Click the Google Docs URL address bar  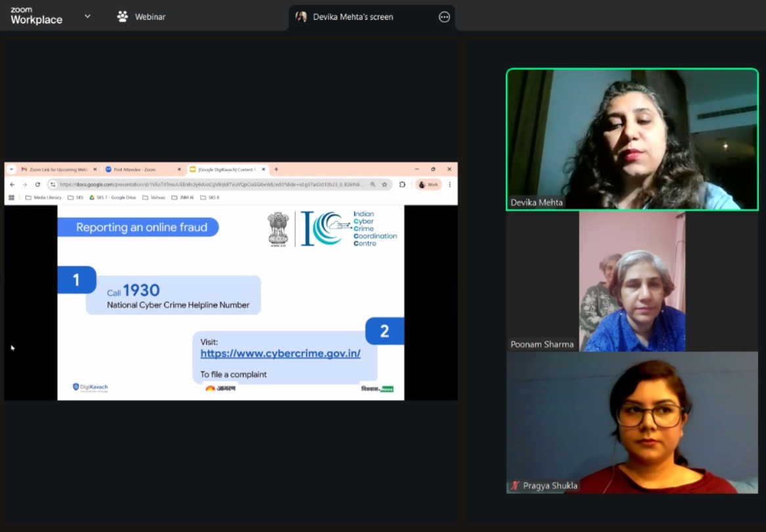(210, 185)
